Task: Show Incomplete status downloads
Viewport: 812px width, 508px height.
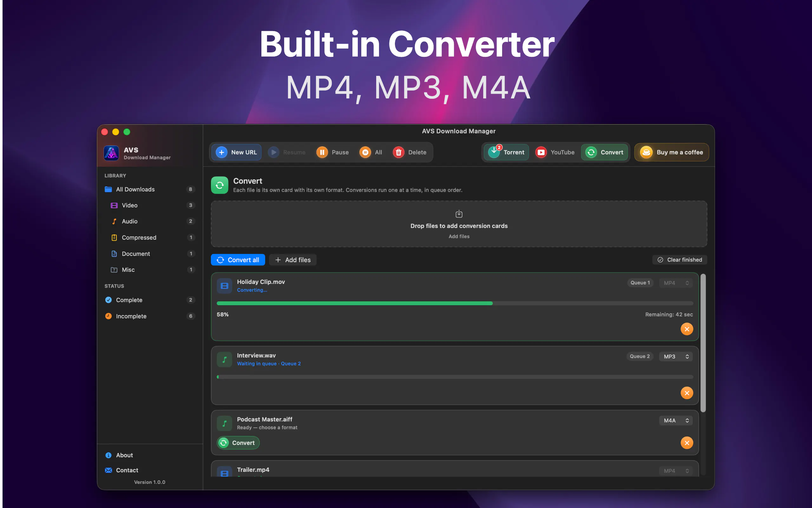Action: pos(150,316)
